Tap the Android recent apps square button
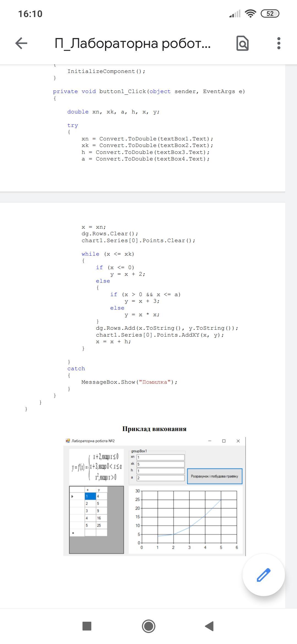 (87, 626)
